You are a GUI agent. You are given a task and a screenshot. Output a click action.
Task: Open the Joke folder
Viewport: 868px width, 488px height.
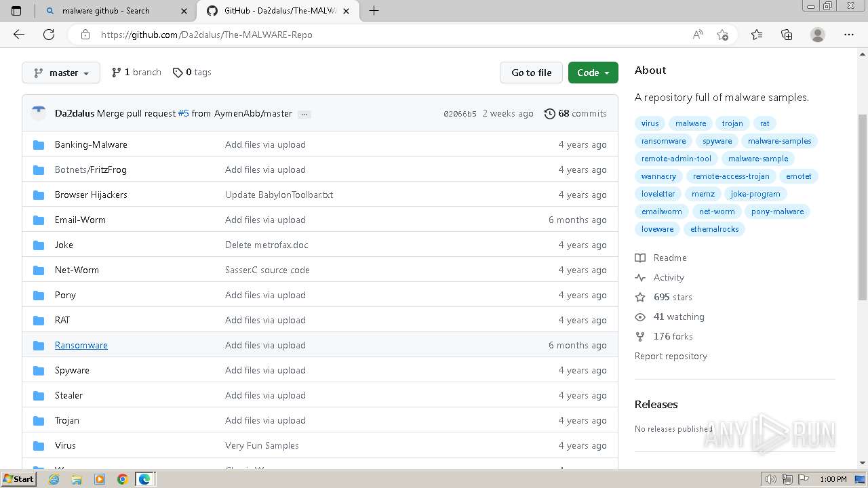[64, 245]
